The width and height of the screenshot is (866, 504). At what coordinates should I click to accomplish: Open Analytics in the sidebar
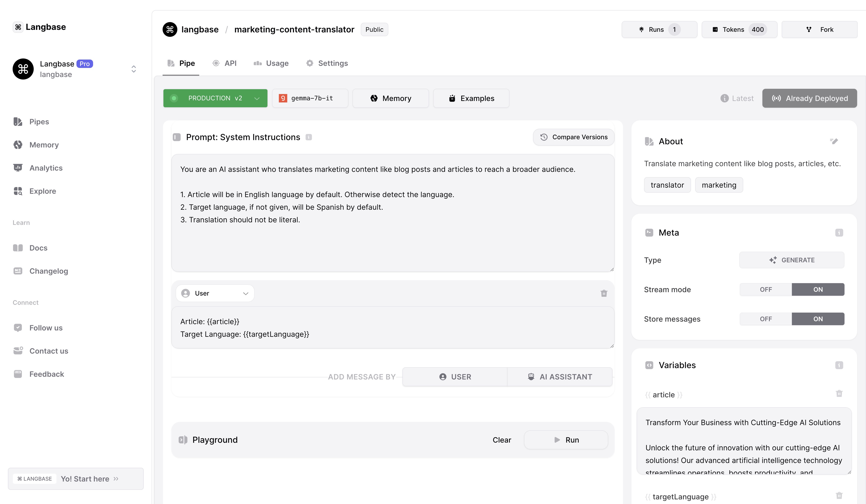[x=46, y=168]
